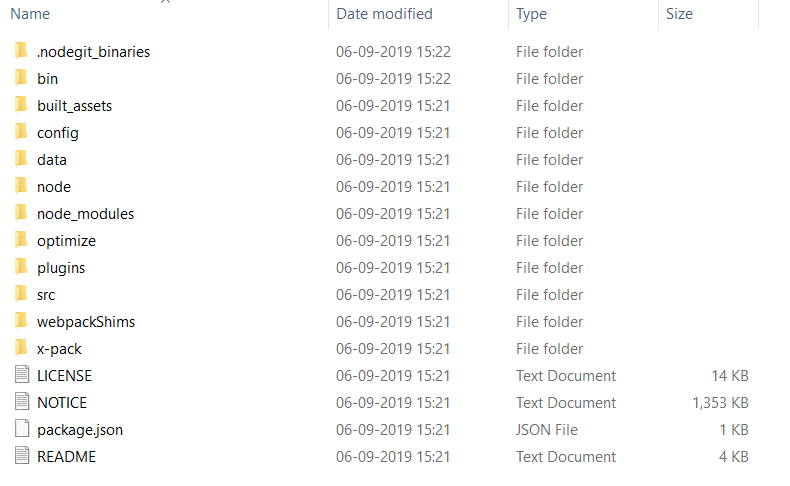The height and width of the screenshot is (486, 790).
Task: Select the README document icon
Action: pos(22,456)
